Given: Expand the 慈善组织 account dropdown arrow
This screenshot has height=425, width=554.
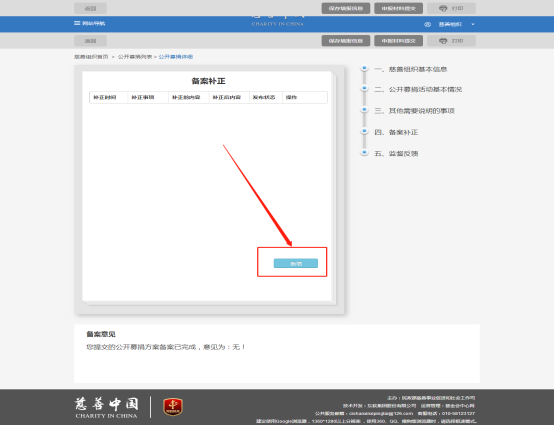Looking at the screenshot, I should point(473,24).
